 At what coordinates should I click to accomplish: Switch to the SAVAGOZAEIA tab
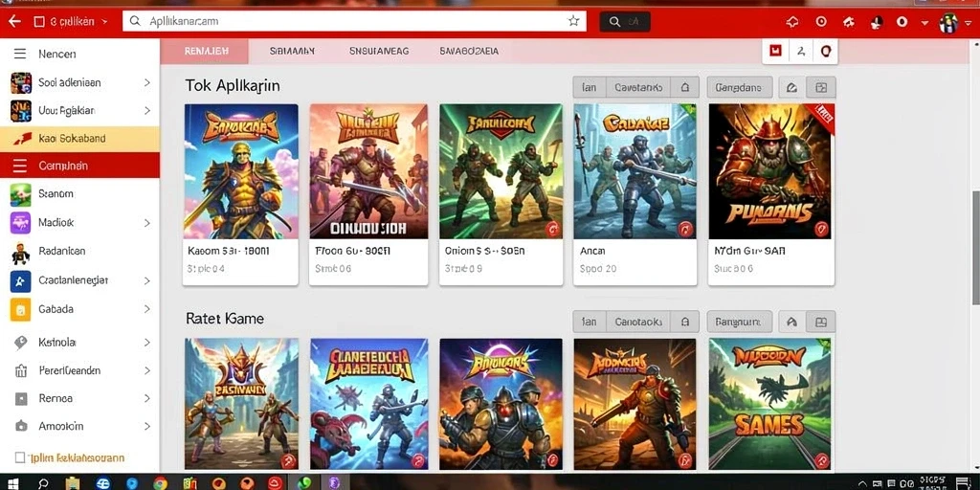[469, 52]
